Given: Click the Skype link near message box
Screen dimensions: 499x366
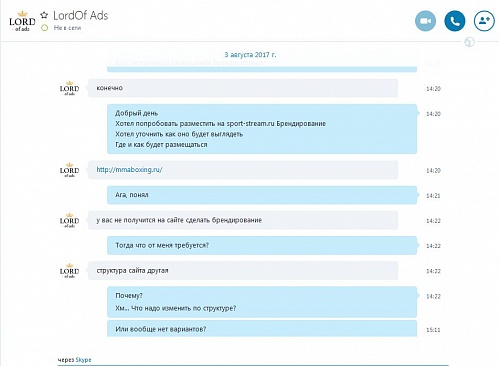Looking at the screenshot, I should pos(83,360).
